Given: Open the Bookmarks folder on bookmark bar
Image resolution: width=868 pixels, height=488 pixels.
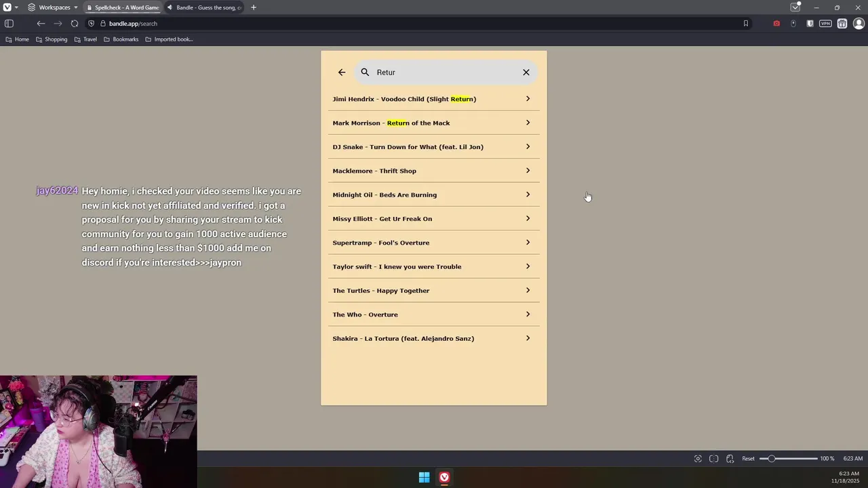Looking at the screenshot, I should click(121, 39).
